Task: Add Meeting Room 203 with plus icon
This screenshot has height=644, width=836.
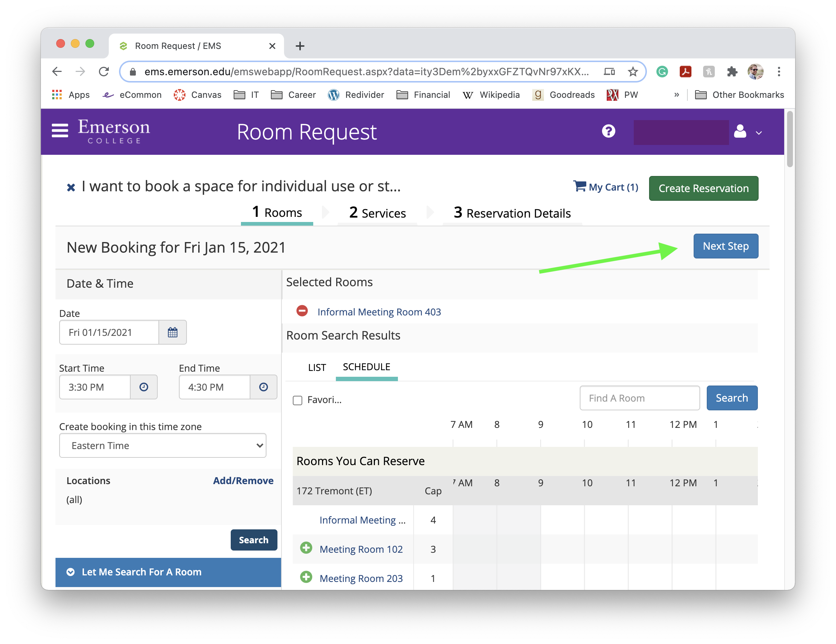Action: 306,578
